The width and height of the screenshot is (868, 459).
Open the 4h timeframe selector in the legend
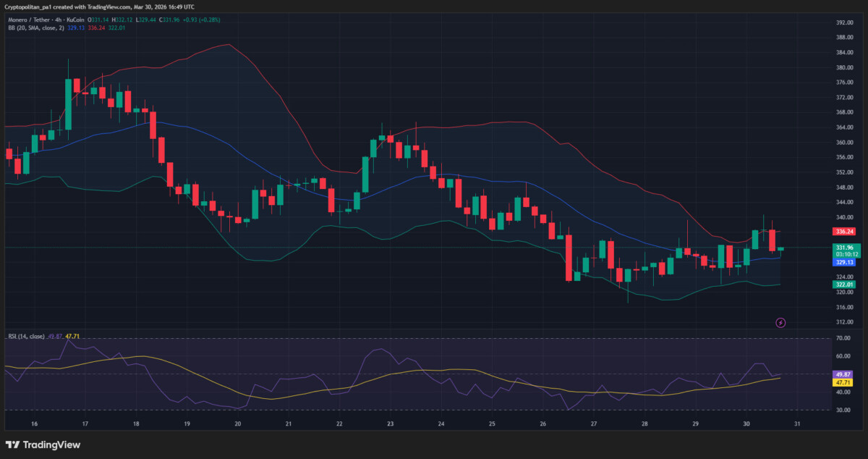pyautogui.click(x=59, y=21)
